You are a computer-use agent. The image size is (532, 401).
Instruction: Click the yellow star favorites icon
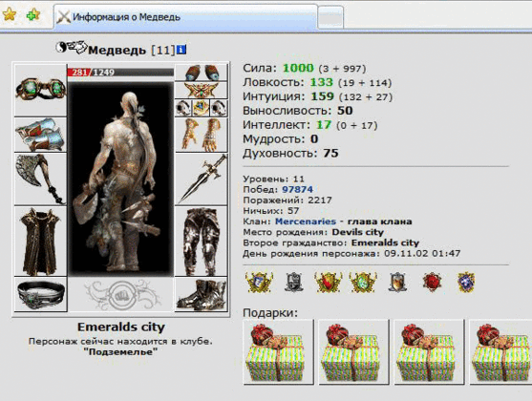pyautogui.click(x=10, y=14)
